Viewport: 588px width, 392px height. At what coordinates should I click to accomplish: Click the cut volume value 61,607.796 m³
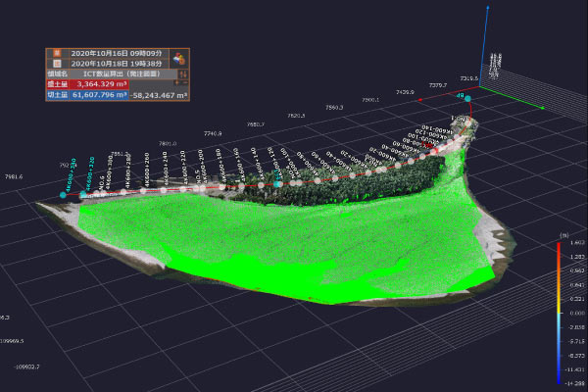(101, 95)
